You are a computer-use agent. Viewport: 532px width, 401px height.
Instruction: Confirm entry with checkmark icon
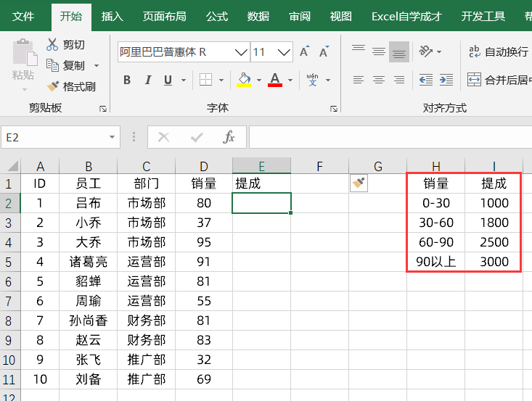(x=197, y=137)
